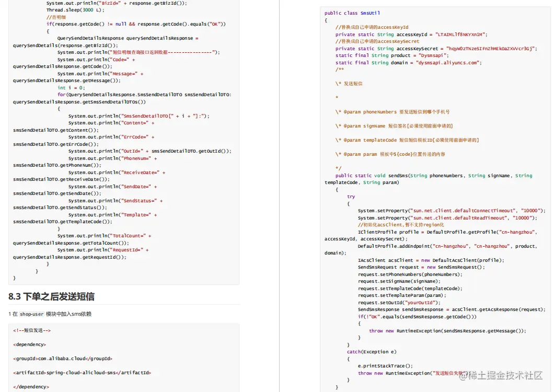Screen dimensions: 554x392
Task: Click the setProperty line with "defaultReadTimeout"
Action: point(447,218)
